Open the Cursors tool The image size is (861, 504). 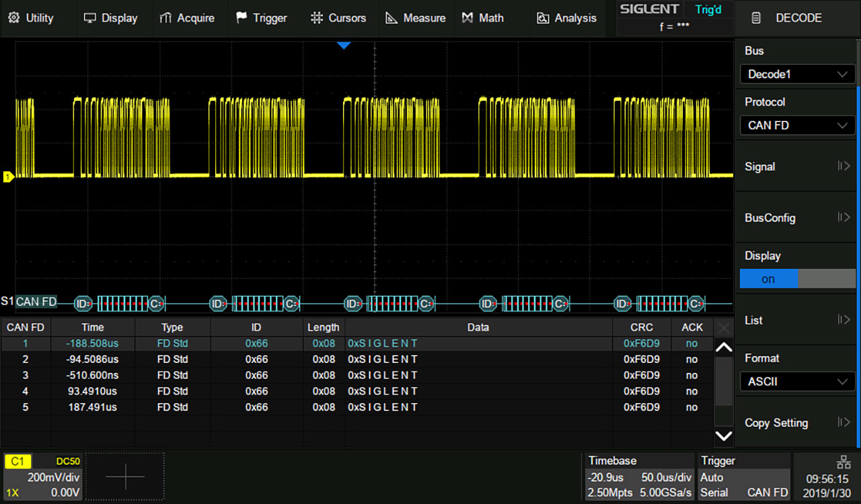point(340,18)
